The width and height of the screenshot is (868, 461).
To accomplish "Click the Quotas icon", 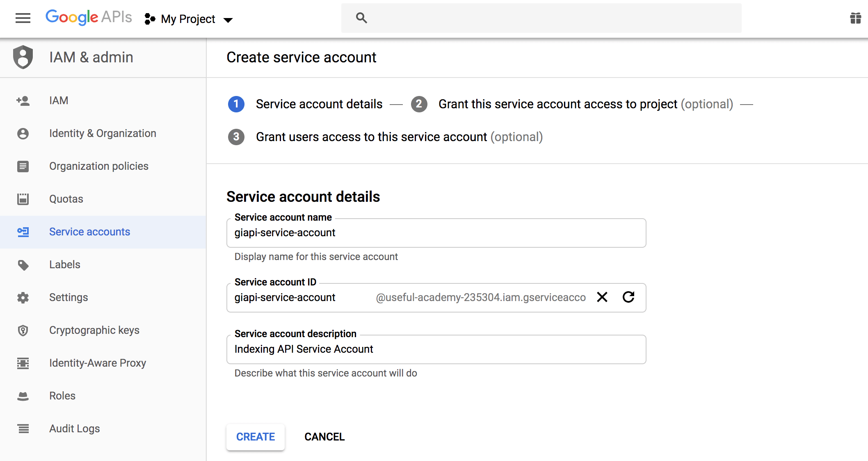I will (x=23, y=199).
